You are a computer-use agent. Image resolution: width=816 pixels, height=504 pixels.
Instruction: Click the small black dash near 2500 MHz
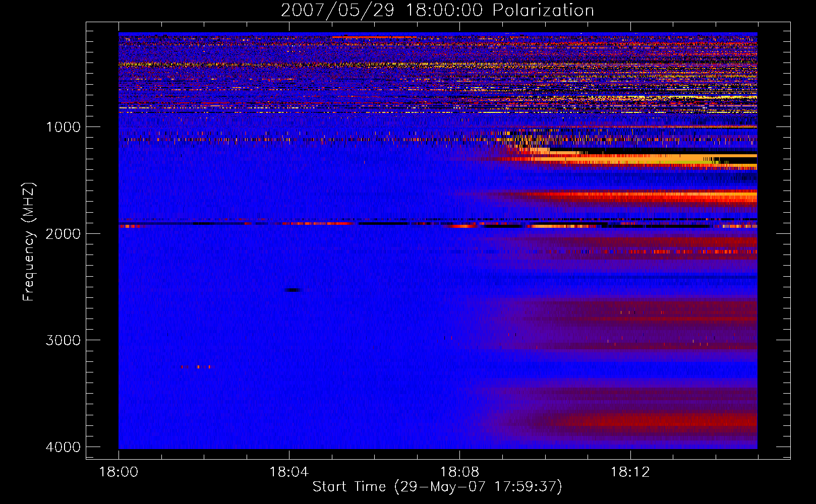pos(294,290)
